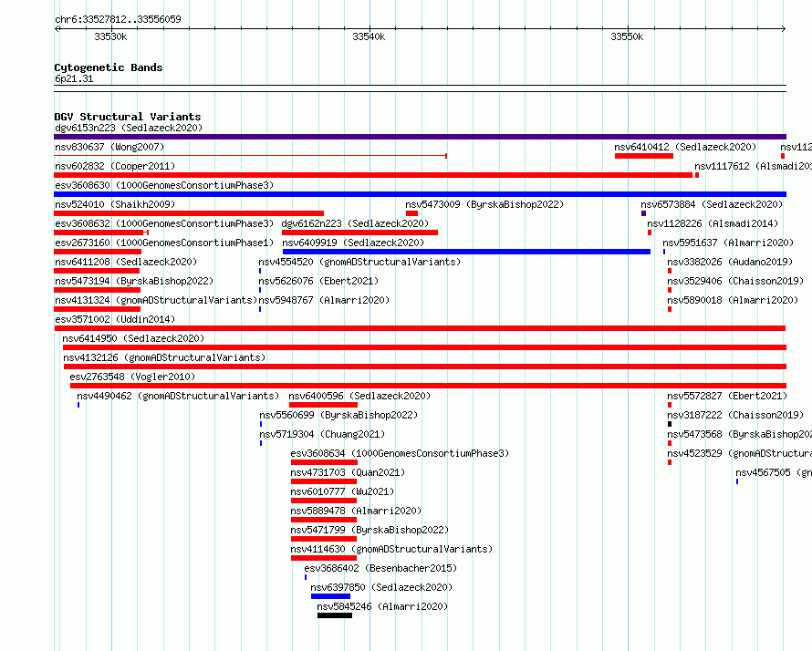Select nsv5626076 (Ebert2021) label
Viewport: 812px width, 651px height.
click(318, 281)
